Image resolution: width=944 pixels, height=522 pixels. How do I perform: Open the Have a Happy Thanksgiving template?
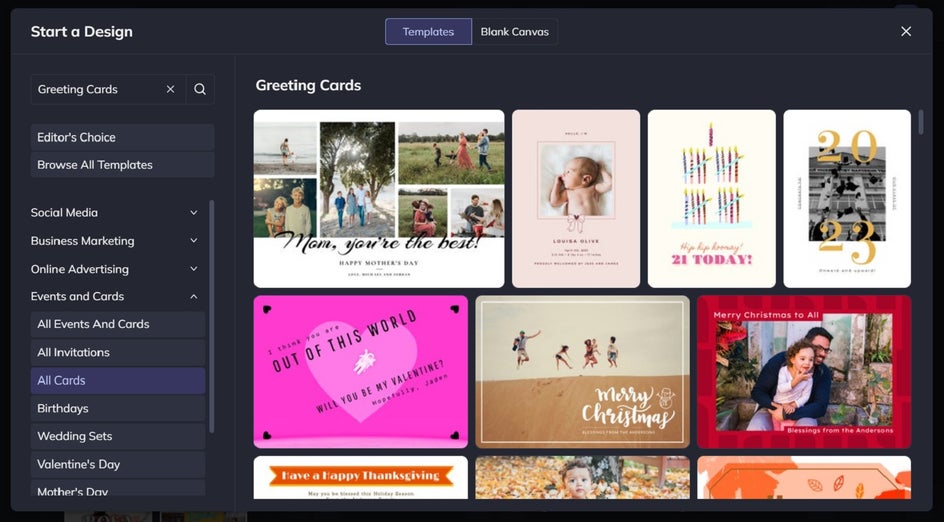(x=361, y=477)
